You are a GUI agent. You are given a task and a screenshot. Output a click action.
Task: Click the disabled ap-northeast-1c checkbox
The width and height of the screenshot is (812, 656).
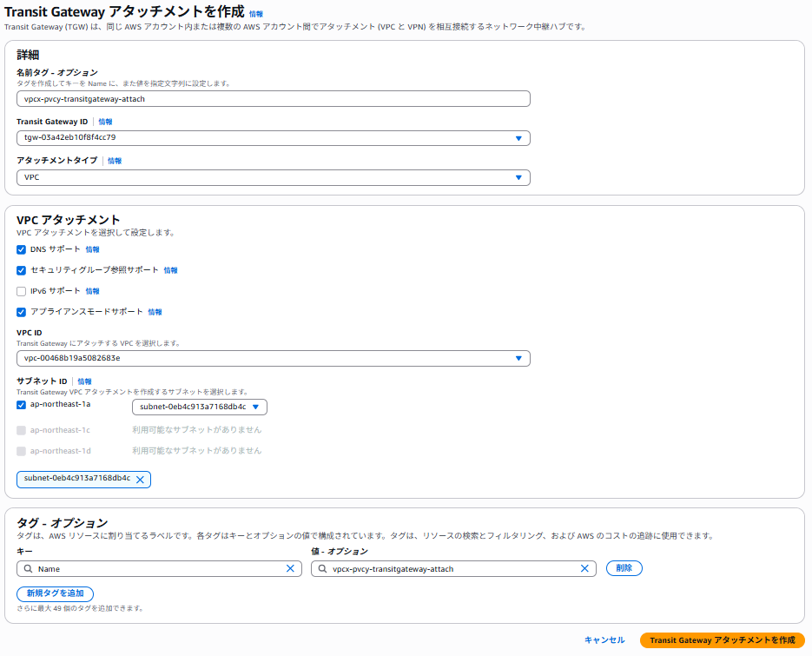pyautogui.click(x=21, y=430)
